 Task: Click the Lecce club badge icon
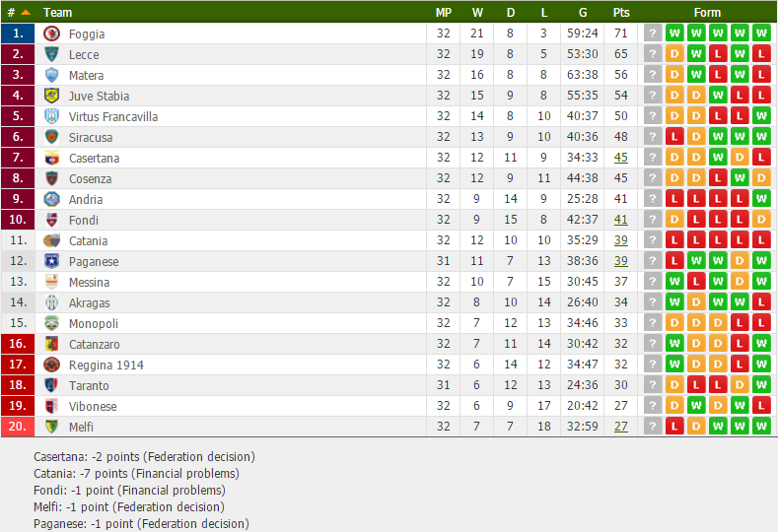[x=51, y=54]
